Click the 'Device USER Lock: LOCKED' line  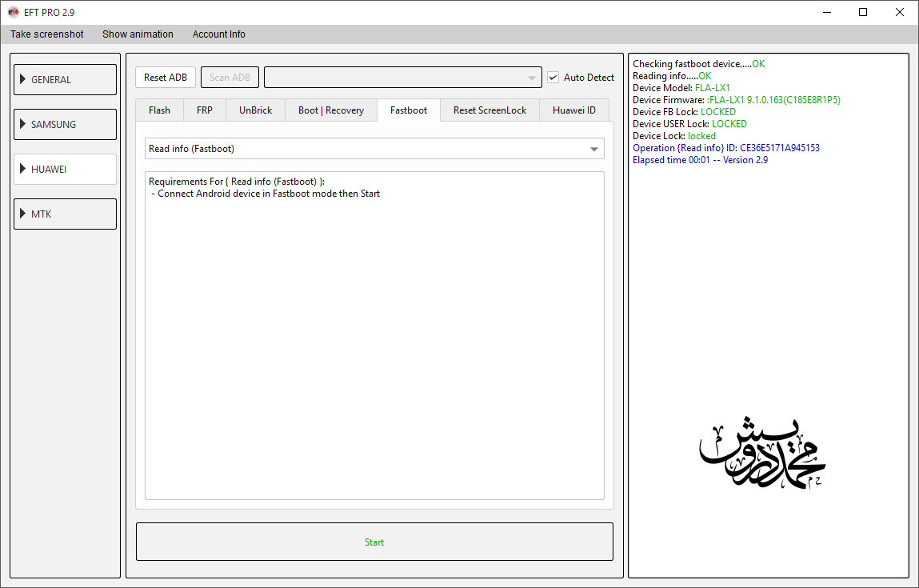(x=689, y=124)
